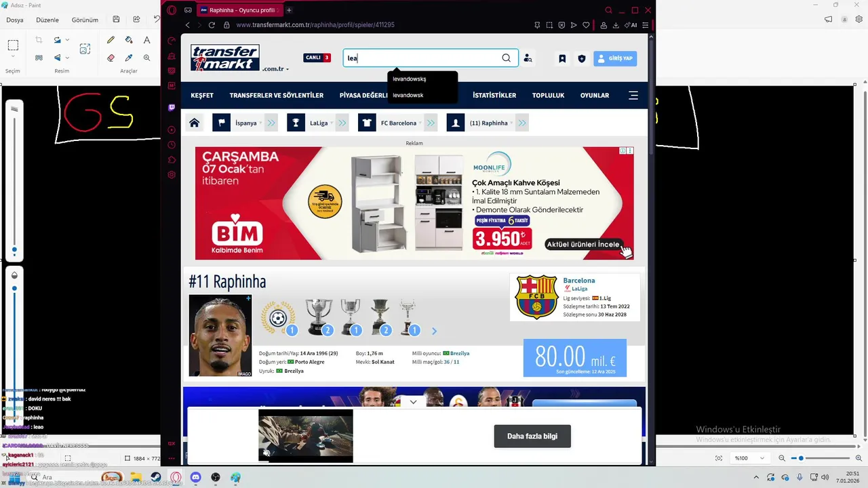The height and width of the screenshot is (488, 868).
Task: Open the İSTATİSTİKLER navigation item
Action: [494, 96]
